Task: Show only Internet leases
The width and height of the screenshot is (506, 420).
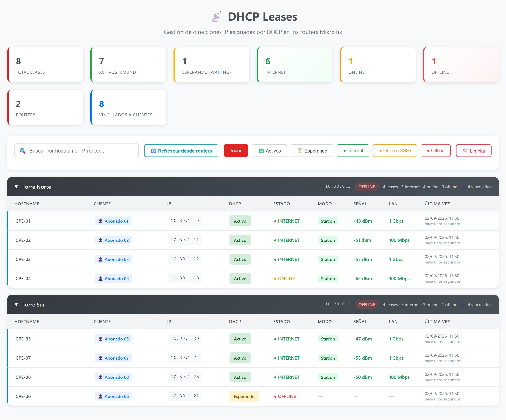Action: tap(353, 151)
